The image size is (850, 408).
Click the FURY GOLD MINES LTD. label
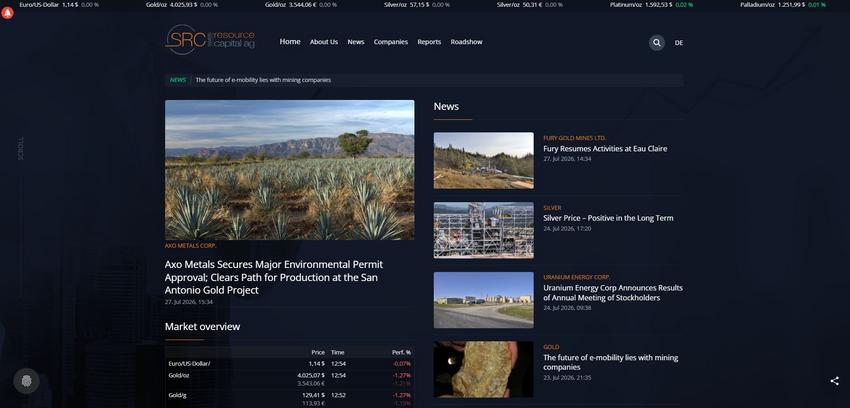click(x=575, y=138)
